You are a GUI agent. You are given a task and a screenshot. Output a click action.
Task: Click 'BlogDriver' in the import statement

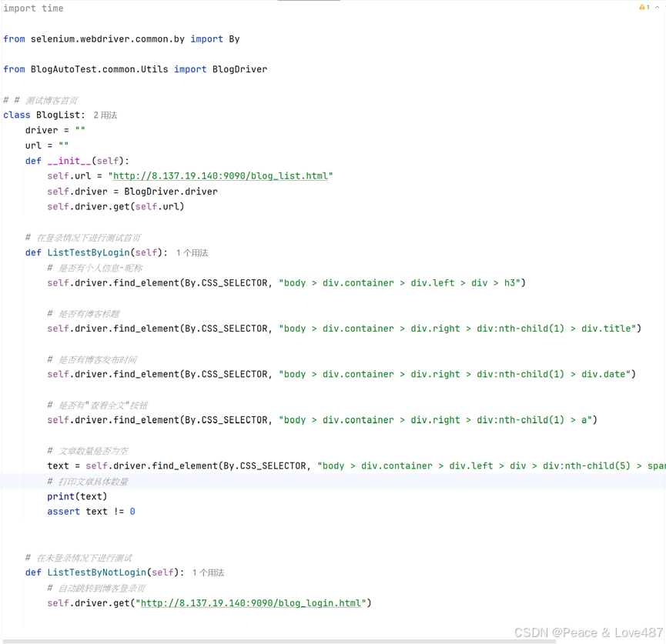coord(239,69)
